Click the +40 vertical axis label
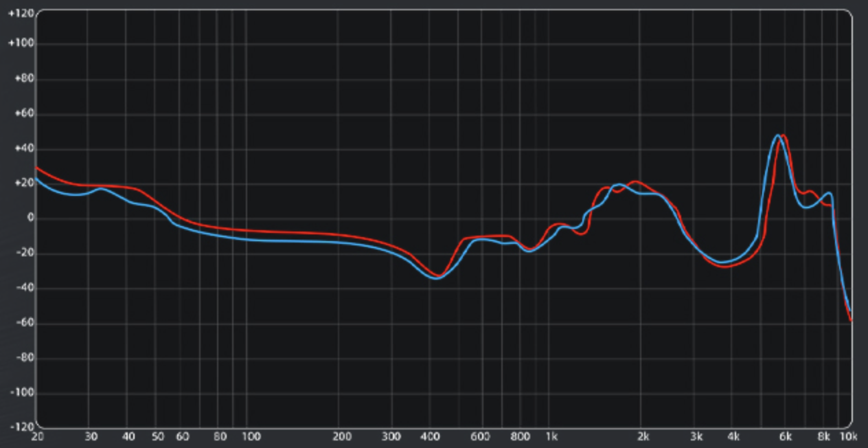 point(23,148)
